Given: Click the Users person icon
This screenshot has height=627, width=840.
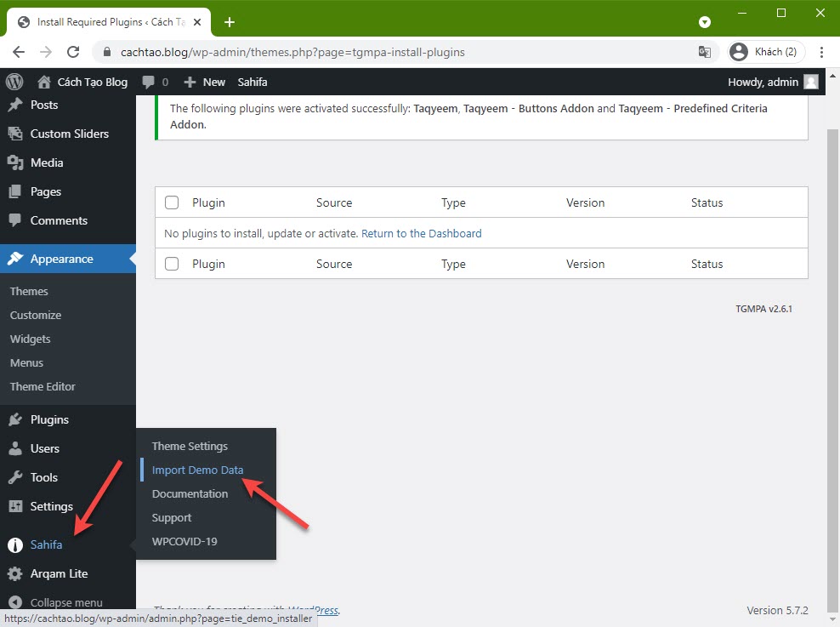Looking at the screenshot, I should pos(15,448).
